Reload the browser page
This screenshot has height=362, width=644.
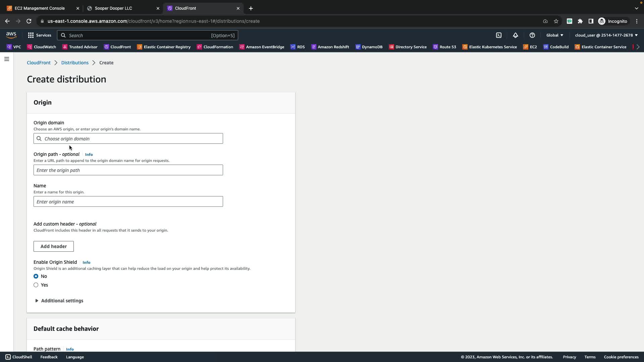coord(29,21)
